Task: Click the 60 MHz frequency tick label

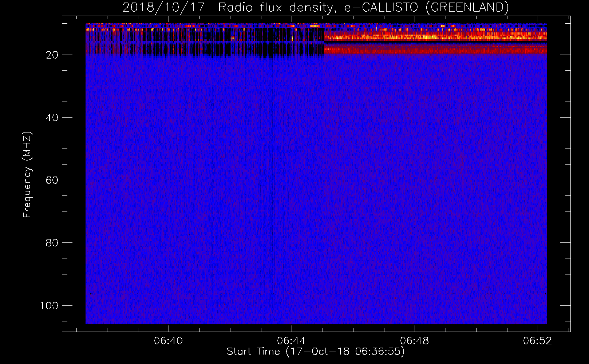Action: [x=52, y=180]
